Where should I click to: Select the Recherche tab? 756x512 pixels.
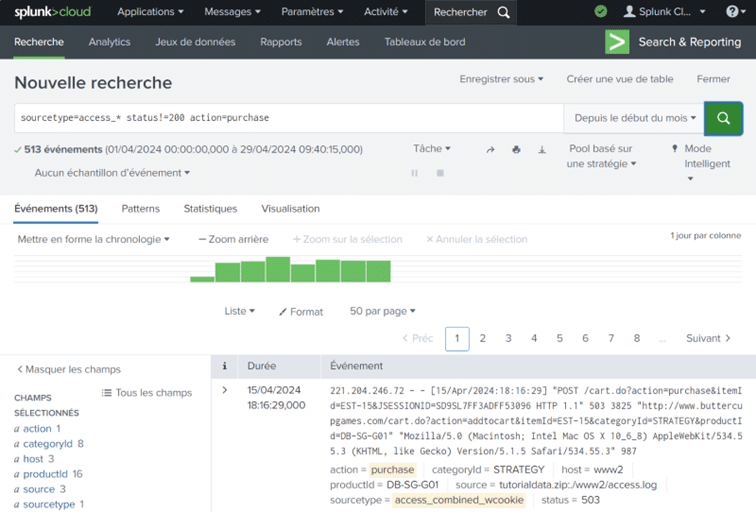39,42
